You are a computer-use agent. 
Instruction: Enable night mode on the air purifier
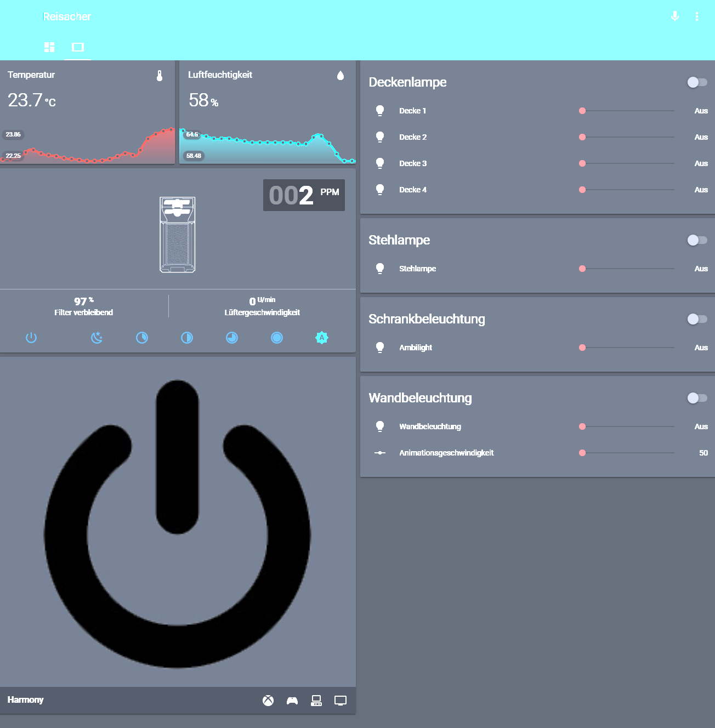coord(97,338)
